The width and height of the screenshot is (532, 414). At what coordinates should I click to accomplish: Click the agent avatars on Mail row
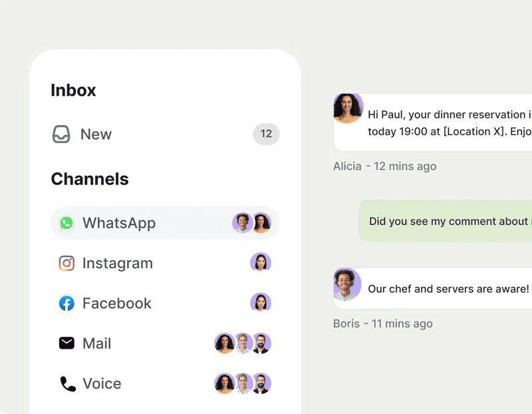tap(243, 343)
